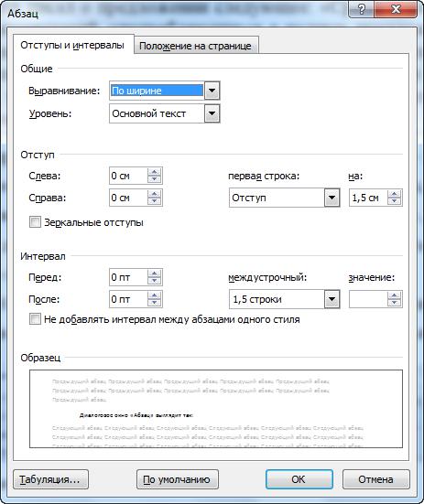Click the Основной текст level field
424x504 pixels.
[157, 113]
